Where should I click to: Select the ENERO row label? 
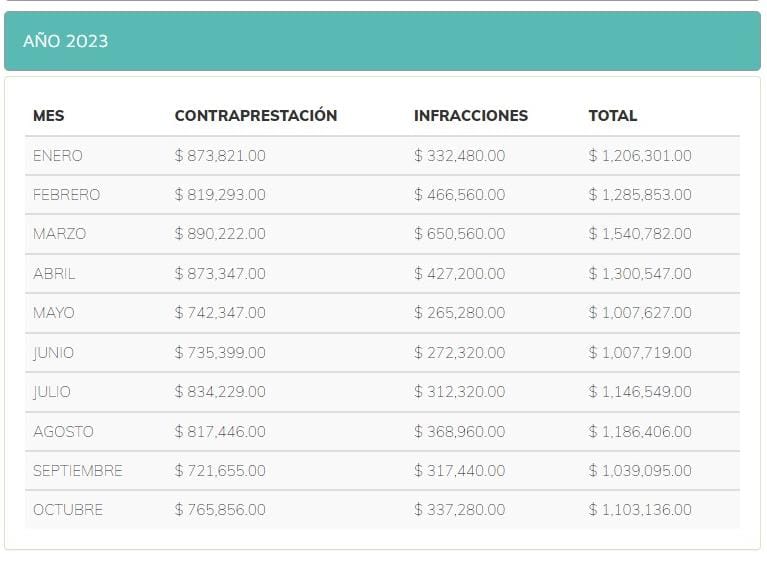click(x=57, y=156)
